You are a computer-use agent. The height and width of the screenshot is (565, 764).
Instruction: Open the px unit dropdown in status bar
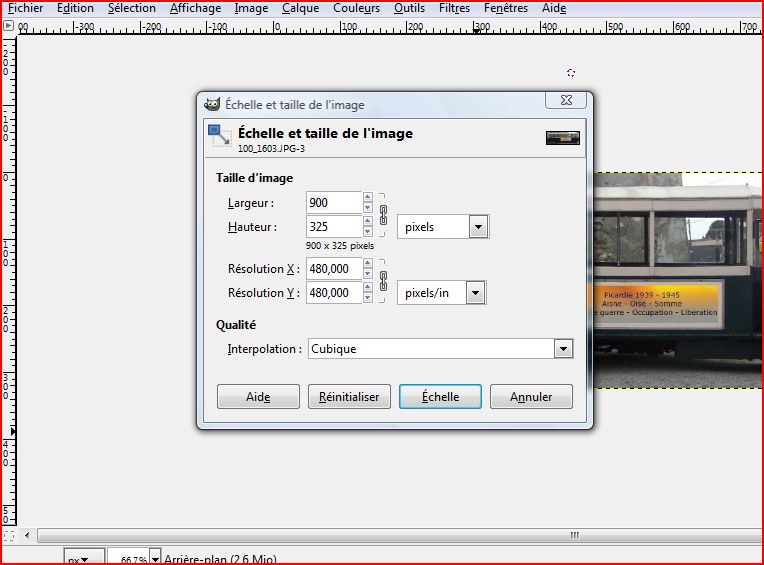tap(84, 558)
